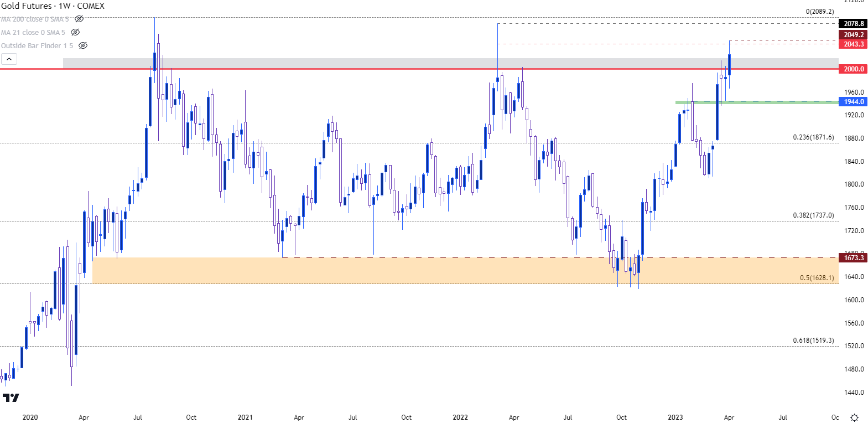Select the orange support zone rectangle
868x423 pixels.
[x=465, y=271]
